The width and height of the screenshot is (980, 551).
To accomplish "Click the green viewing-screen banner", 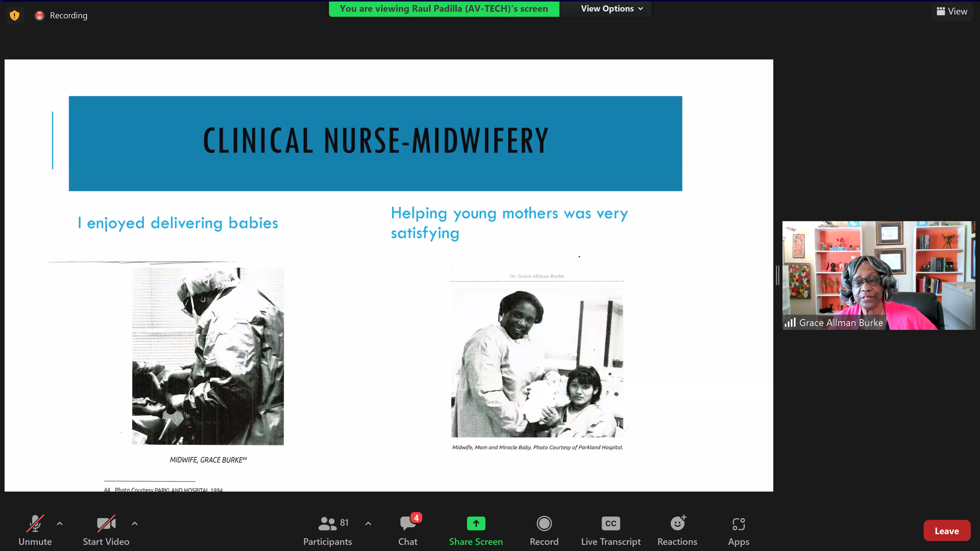I will pos(444,9).
